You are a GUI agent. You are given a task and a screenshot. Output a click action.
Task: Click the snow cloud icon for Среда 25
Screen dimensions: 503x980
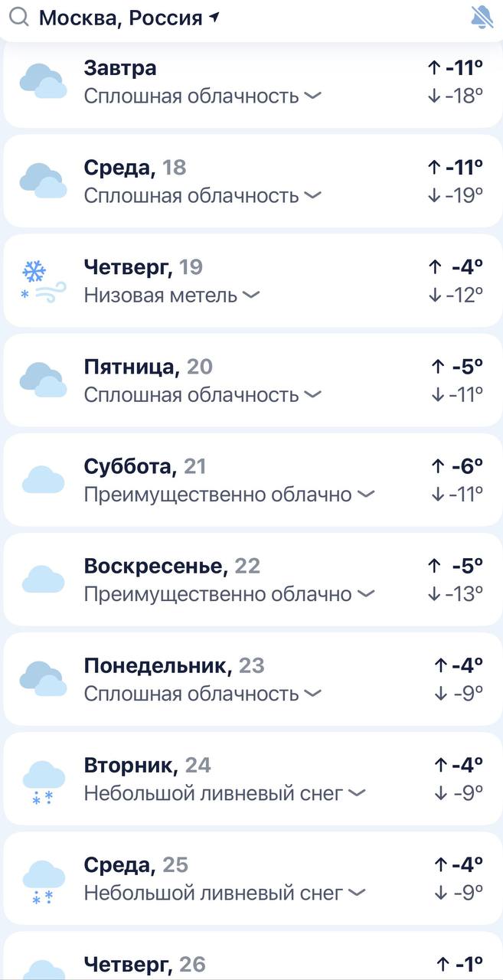pos(43,880)
